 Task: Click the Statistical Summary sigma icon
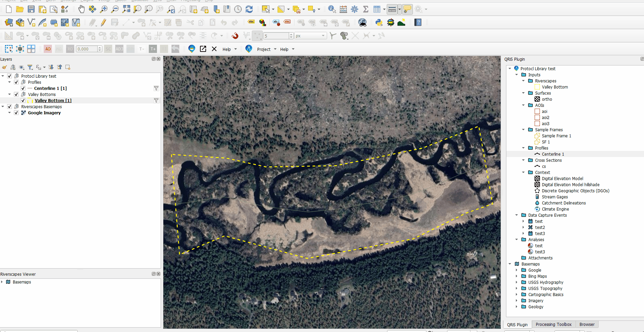366,9
